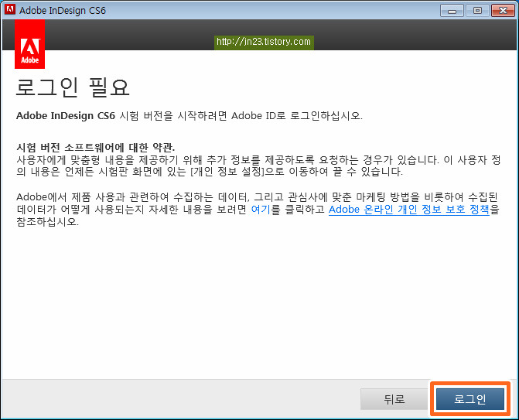The height and width of the screenshot is (420, 519).
Task: Open Adobe 온라인 개인 정보 보호 정책 link
Action: [408, 210]
